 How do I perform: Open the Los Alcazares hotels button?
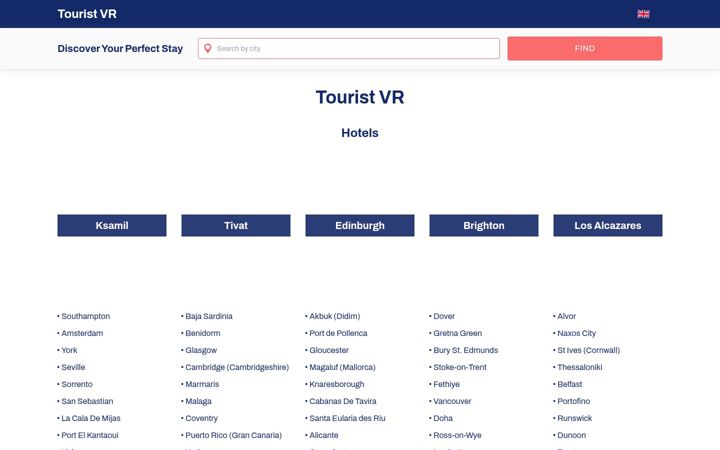coord(608,225)
